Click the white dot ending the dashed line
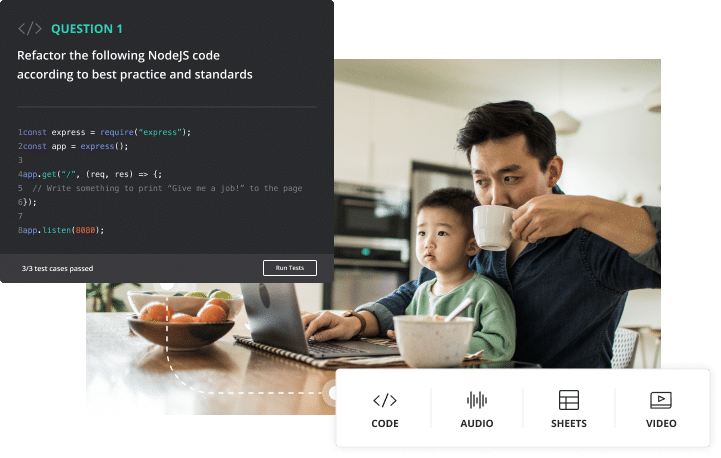Screen dimensions: 721x458 pyautogui.click(x=332, y=393)
